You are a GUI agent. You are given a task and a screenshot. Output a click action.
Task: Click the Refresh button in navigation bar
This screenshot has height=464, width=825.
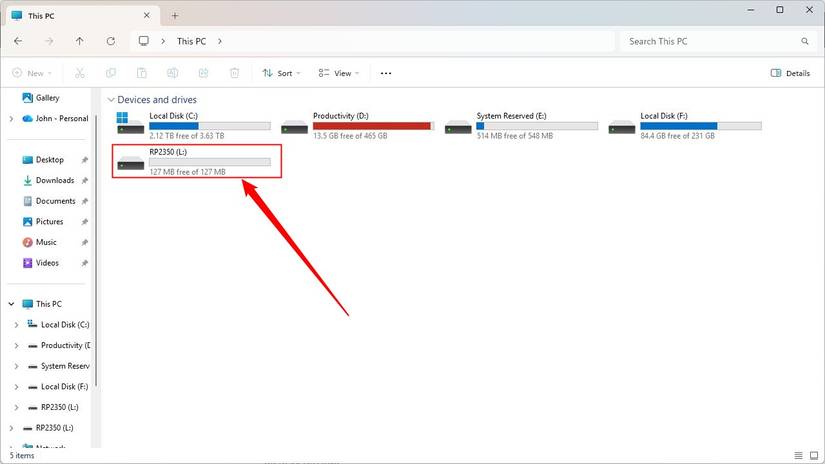coord(110,41)
